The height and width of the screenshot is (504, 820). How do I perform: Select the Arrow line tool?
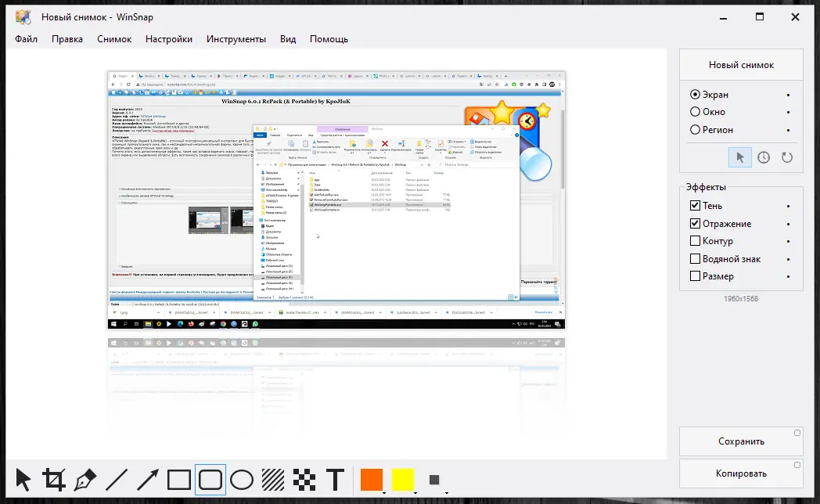click(x=148, y=480)
